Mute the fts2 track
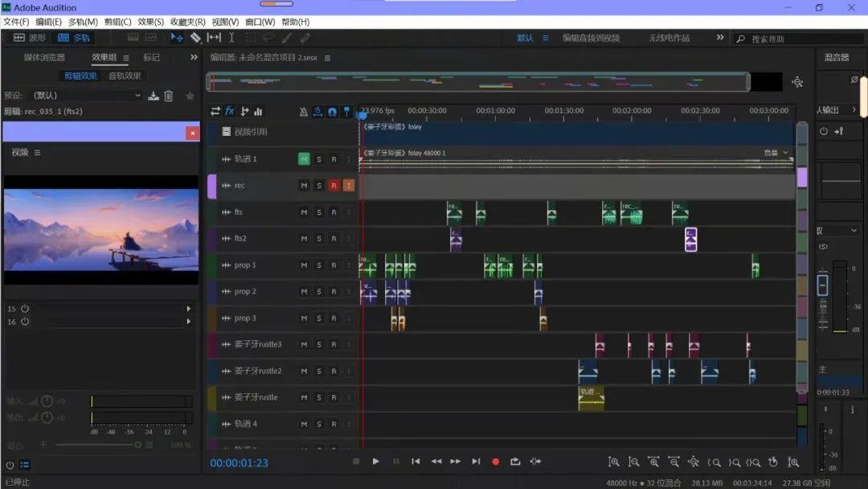 pyautogui.click(x=304, y=239)
